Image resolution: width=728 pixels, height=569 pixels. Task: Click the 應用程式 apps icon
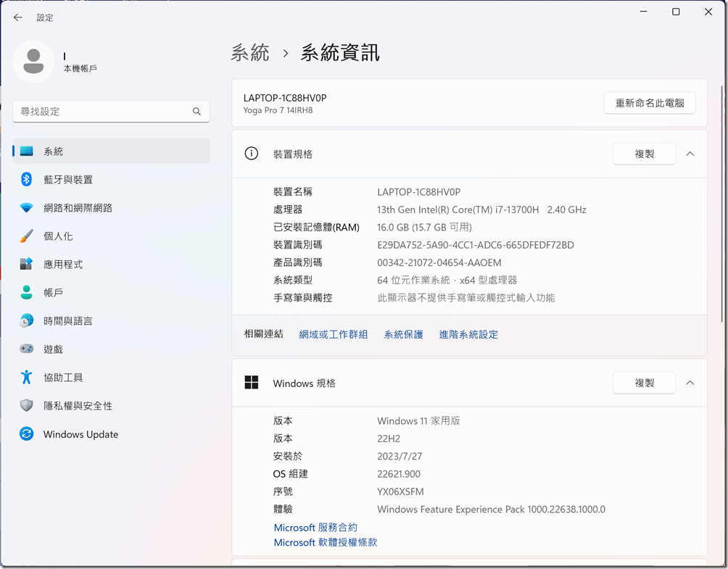coord(27,265)
